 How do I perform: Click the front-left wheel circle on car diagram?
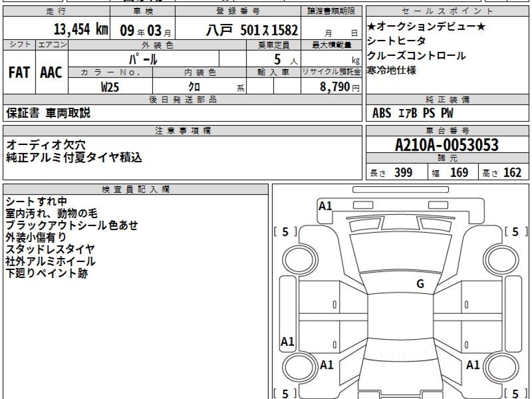(x=295, y=258)
